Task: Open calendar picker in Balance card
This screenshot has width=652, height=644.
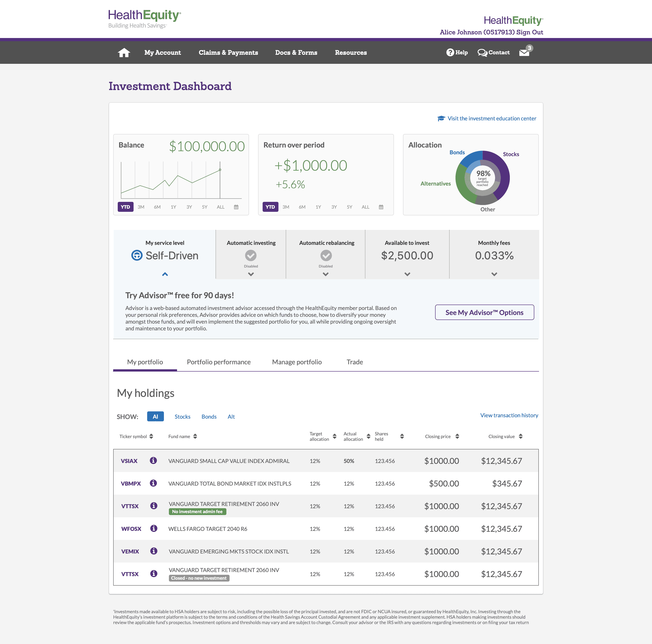Action: [x=236, y=207]
